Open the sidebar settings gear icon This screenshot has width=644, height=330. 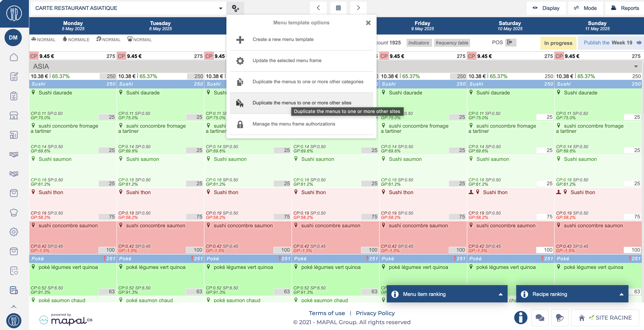click(x=14, y=232)
